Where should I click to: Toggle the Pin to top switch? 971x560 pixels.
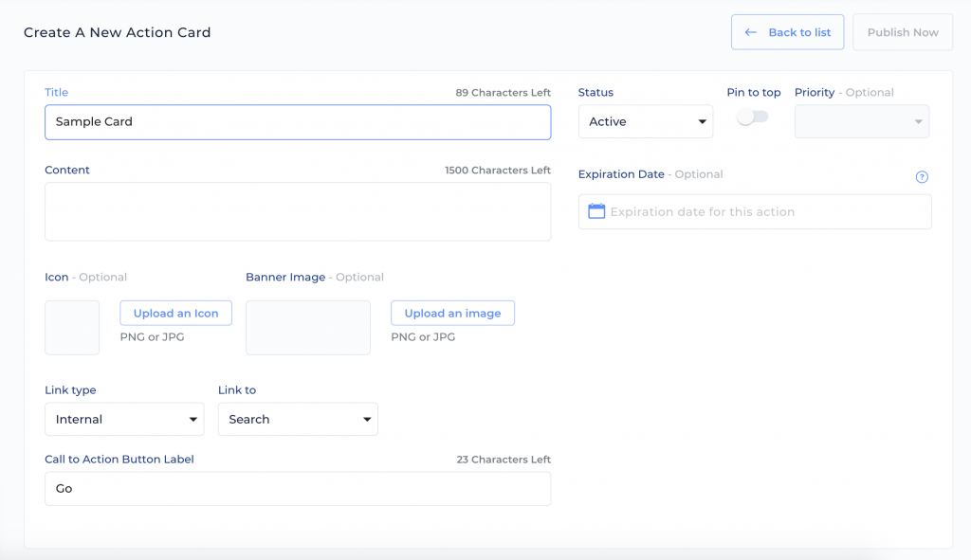point(752,117)
